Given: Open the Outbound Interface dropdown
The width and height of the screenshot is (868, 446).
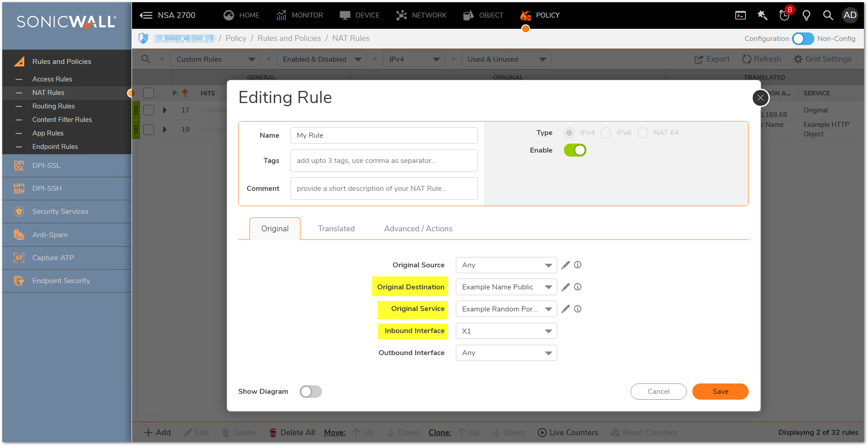Looking at the screenshot, I should pos(506,353).
